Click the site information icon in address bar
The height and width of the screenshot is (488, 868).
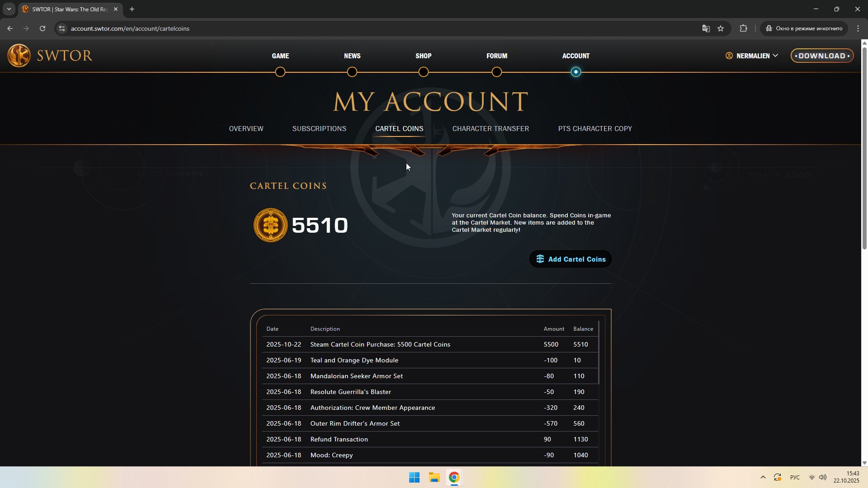coord(62,28)
